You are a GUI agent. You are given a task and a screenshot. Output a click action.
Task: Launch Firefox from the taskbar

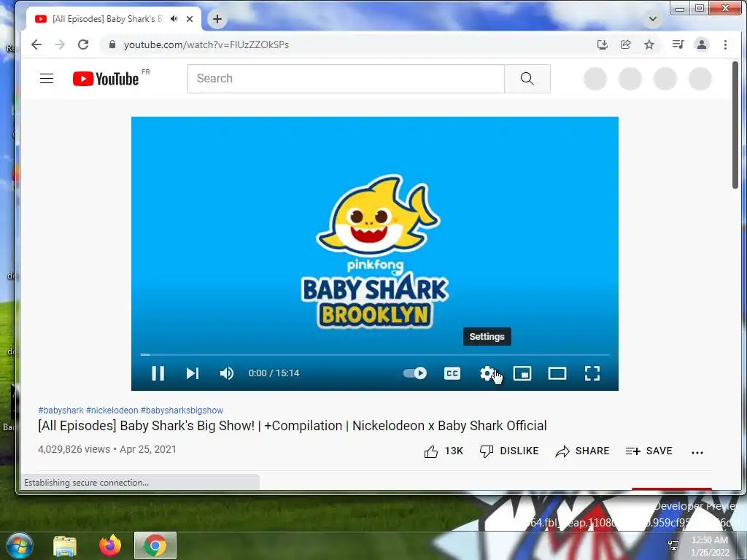click(110, 545)
